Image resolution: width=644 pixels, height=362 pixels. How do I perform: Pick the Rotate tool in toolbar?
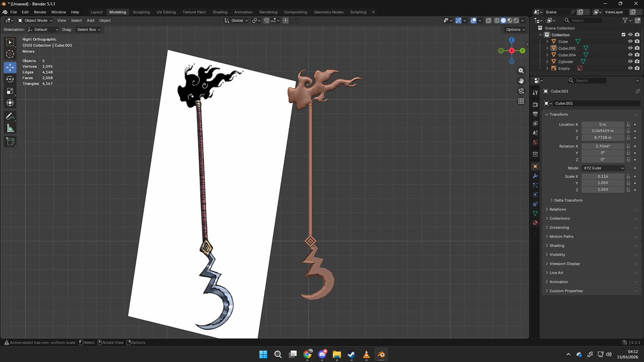tap(10, 79)
